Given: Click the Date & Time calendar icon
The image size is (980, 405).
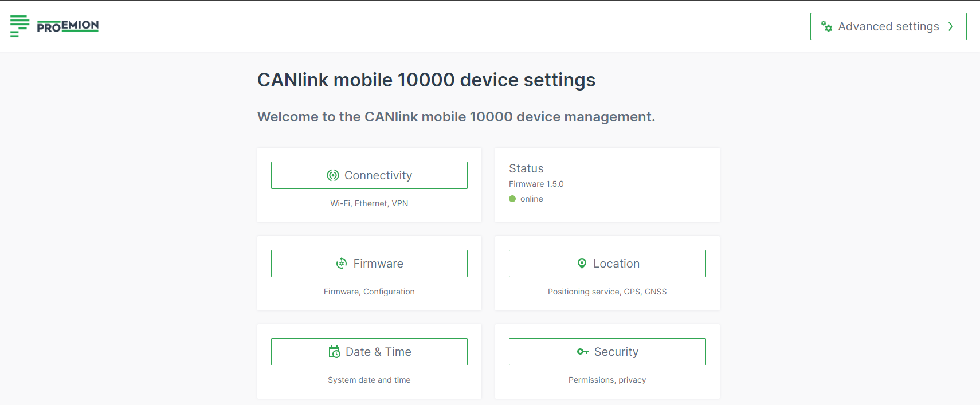Looking at the screenshot, I should click(x=334, y=352).
